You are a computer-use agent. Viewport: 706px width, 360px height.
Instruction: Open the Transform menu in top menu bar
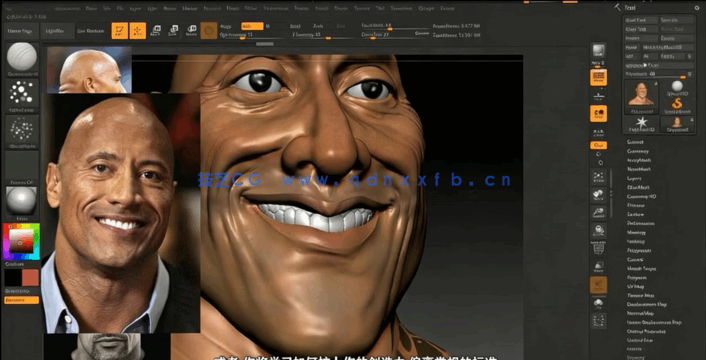(401, 8)
